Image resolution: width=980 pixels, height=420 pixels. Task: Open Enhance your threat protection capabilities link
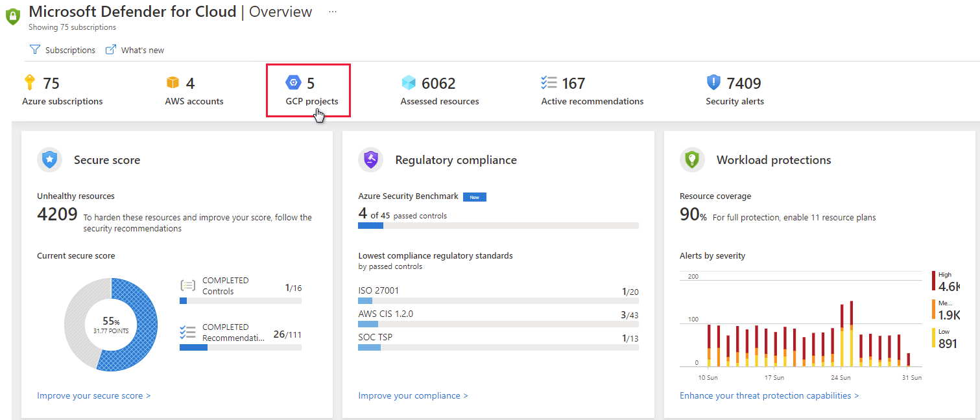769,395
